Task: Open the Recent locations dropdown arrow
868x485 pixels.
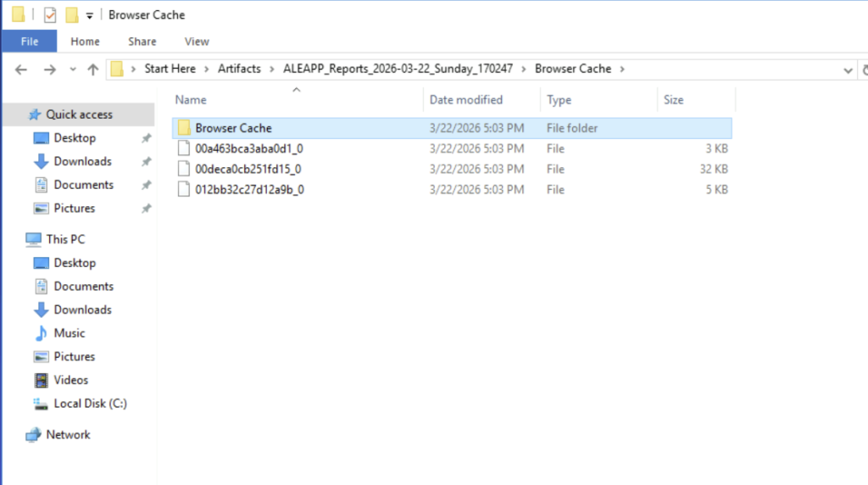Action: 73,70
